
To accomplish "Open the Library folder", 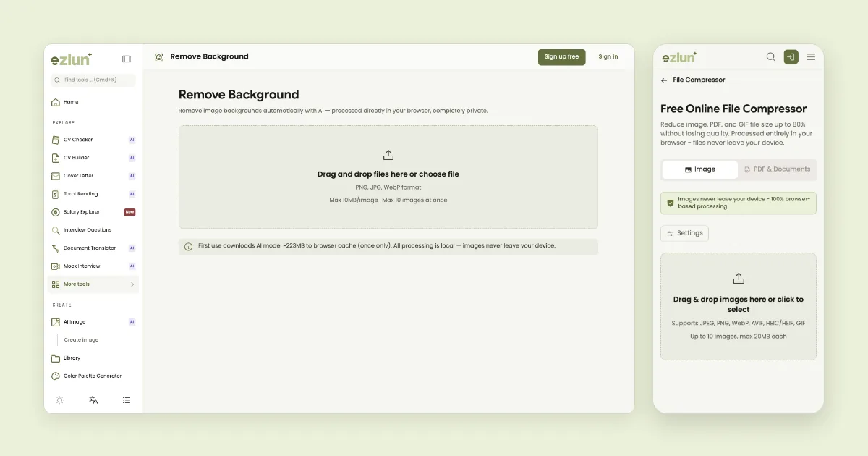I will [x=93, y=358].
